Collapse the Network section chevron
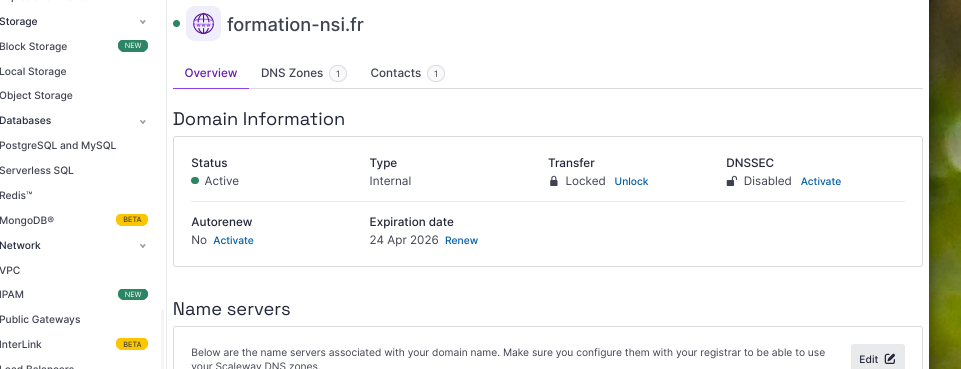961x369 pixels. (x=143, y=246)
